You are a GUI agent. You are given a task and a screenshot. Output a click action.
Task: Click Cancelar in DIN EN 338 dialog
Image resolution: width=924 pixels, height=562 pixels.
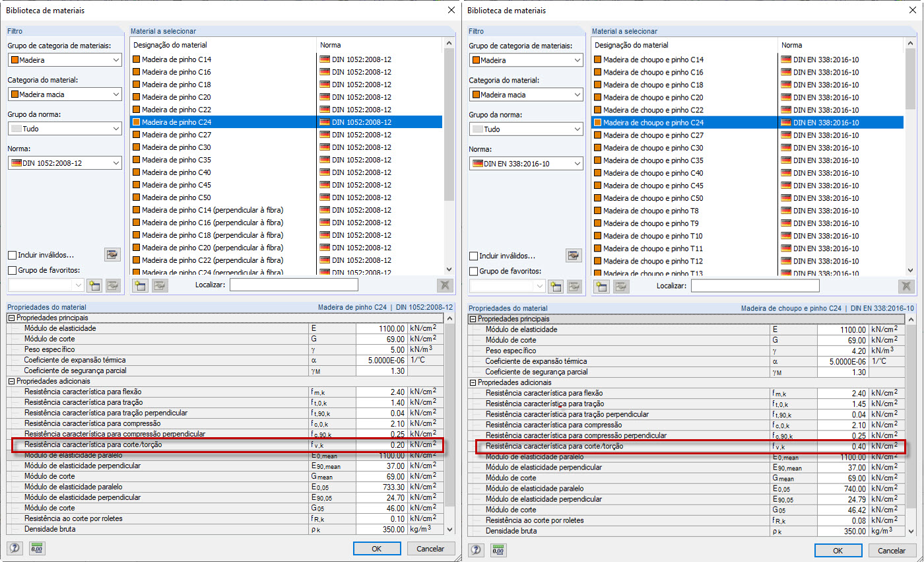[x=892, y=550]
